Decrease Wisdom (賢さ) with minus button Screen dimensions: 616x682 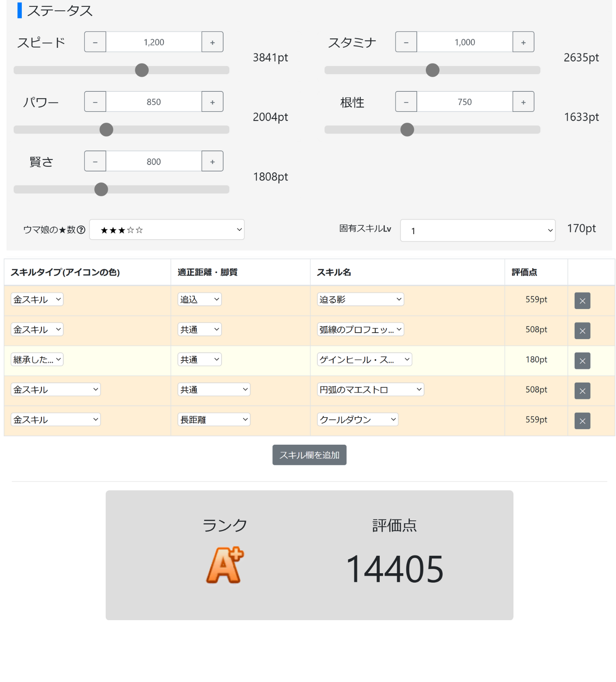click(x=95, y=161)
